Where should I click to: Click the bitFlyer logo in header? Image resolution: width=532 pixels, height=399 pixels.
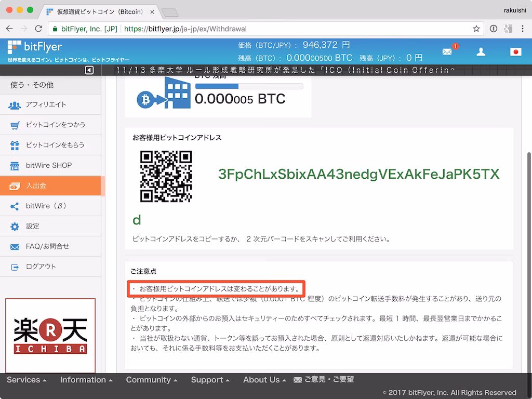pos(35,47)
